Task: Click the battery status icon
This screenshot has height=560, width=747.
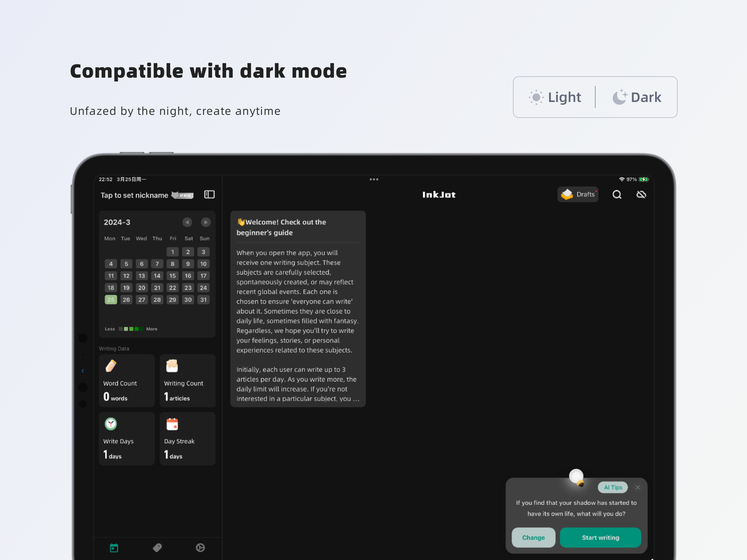Action: (644, 179)
